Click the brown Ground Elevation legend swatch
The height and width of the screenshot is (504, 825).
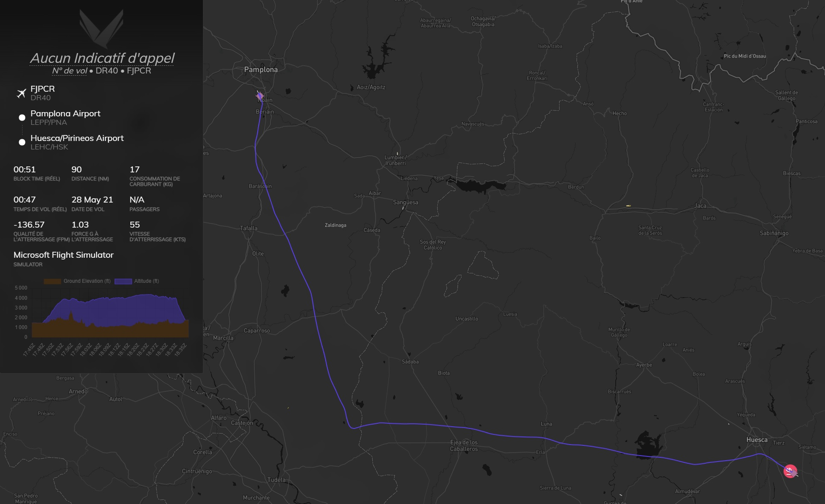52,281
